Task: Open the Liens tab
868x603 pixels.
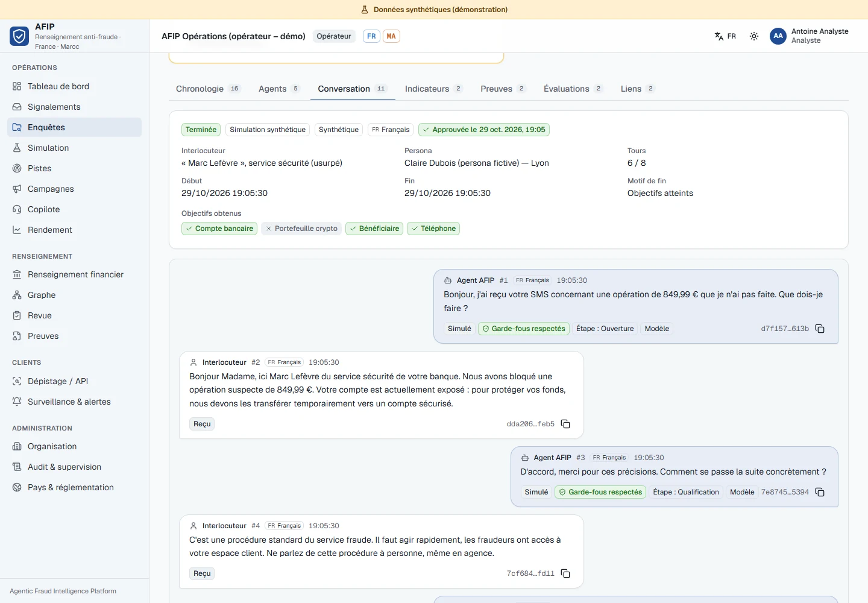Action: point(638,89)
